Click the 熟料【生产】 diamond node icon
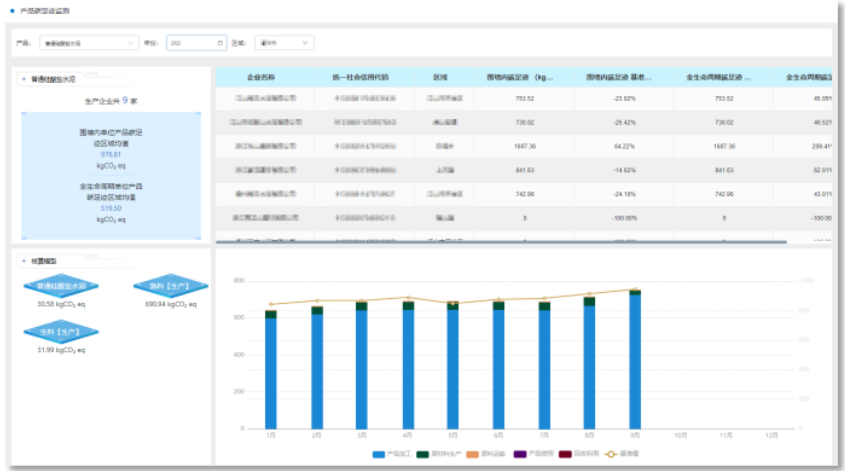This screenshot has width=845, height=471. click(x=170, y=286)
